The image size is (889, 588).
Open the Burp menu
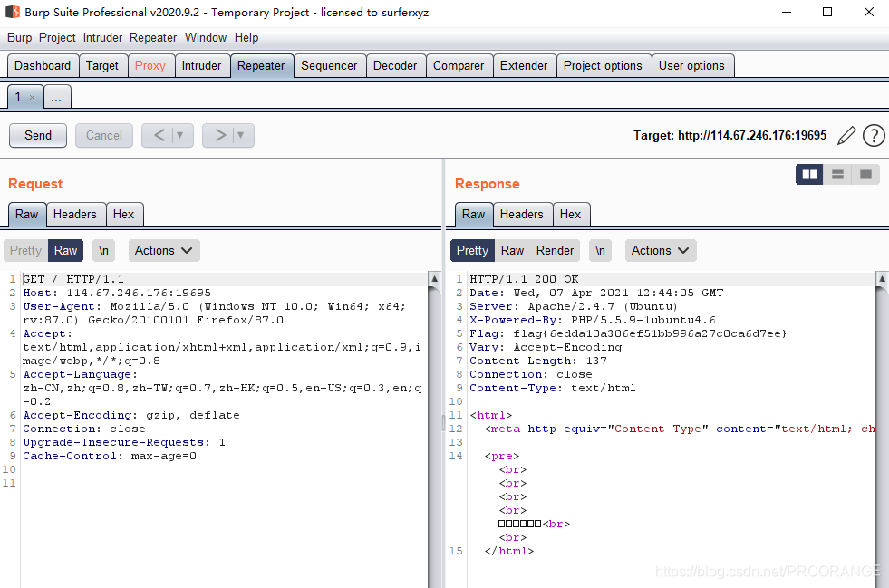[19, 37]
